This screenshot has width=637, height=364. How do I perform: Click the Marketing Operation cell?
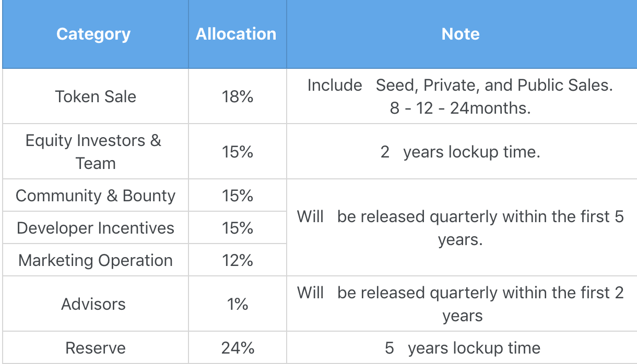(x=96, y=260)
